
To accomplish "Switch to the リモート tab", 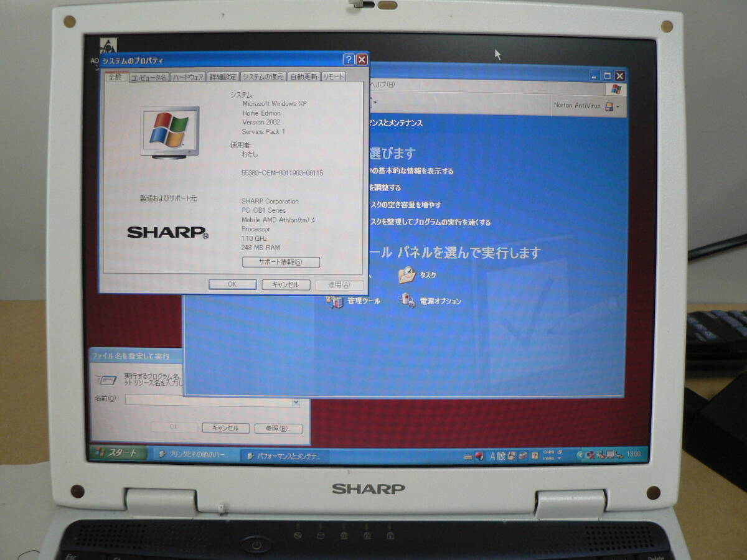I will [333, 77].
